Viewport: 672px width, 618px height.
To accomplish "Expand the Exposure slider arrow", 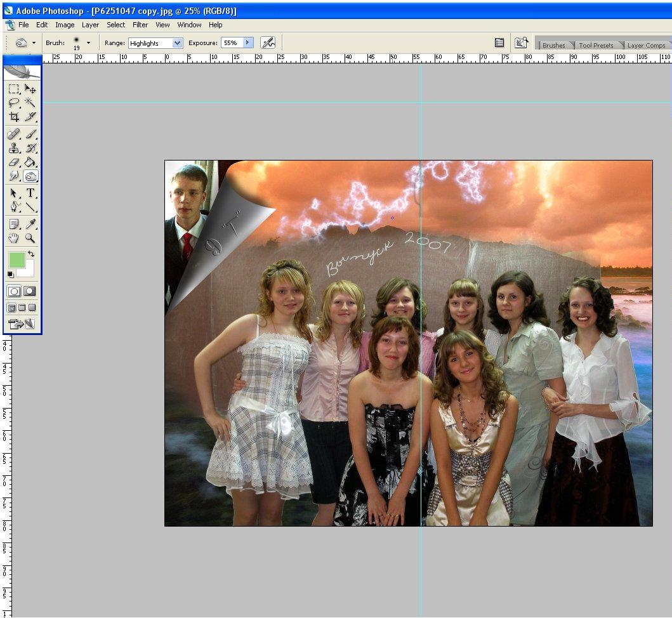I will tap(247, 43).
